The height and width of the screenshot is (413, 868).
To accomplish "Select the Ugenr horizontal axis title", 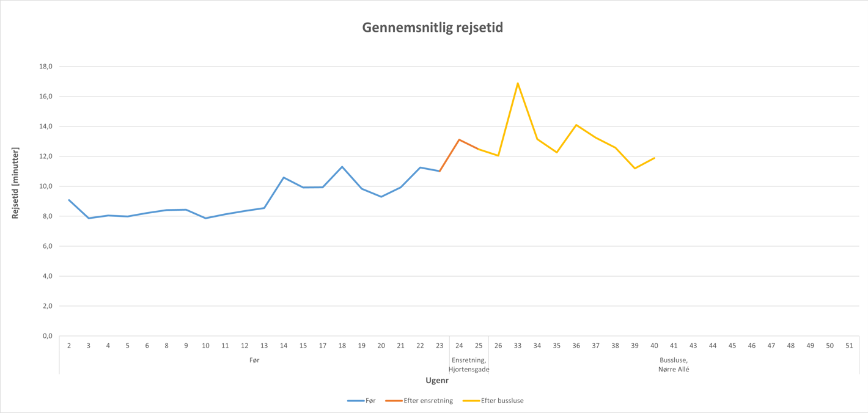I will [x=437, y=381].
